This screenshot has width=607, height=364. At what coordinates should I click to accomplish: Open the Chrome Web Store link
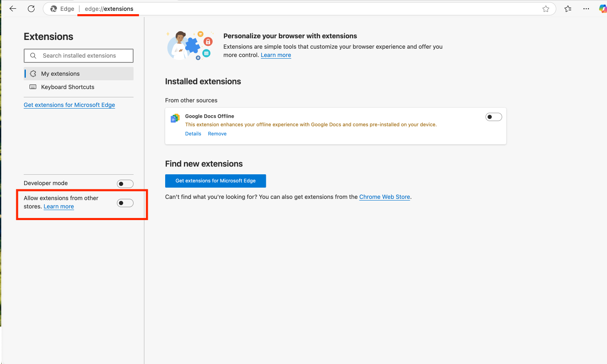(x=385, y=197)
